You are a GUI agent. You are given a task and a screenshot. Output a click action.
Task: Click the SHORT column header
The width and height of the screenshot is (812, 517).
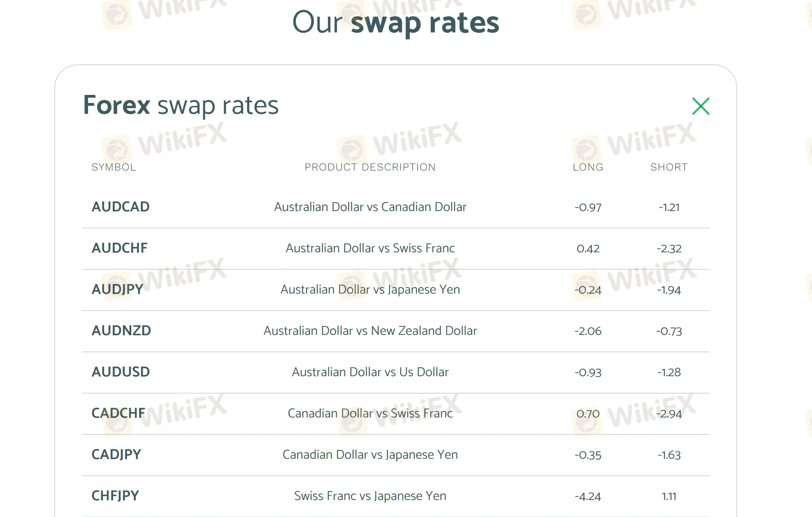click(669, 167)
